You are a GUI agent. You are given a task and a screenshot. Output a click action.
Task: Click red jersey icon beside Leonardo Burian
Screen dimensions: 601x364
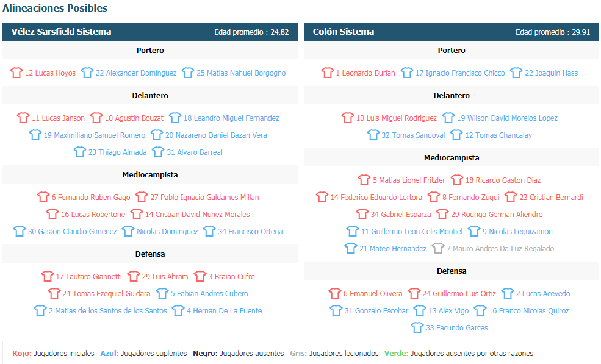(x=328, y=73)
